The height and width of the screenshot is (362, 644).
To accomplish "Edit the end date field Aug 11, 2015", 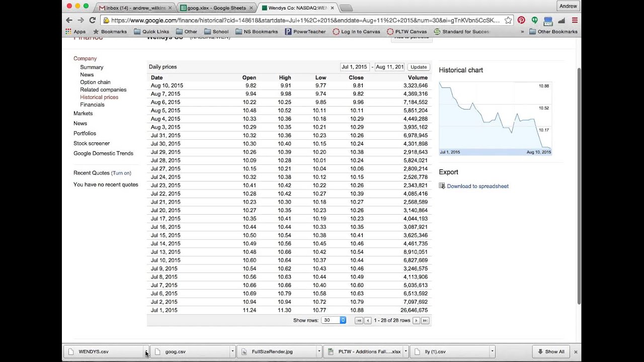I will click(x=389, y=67).
